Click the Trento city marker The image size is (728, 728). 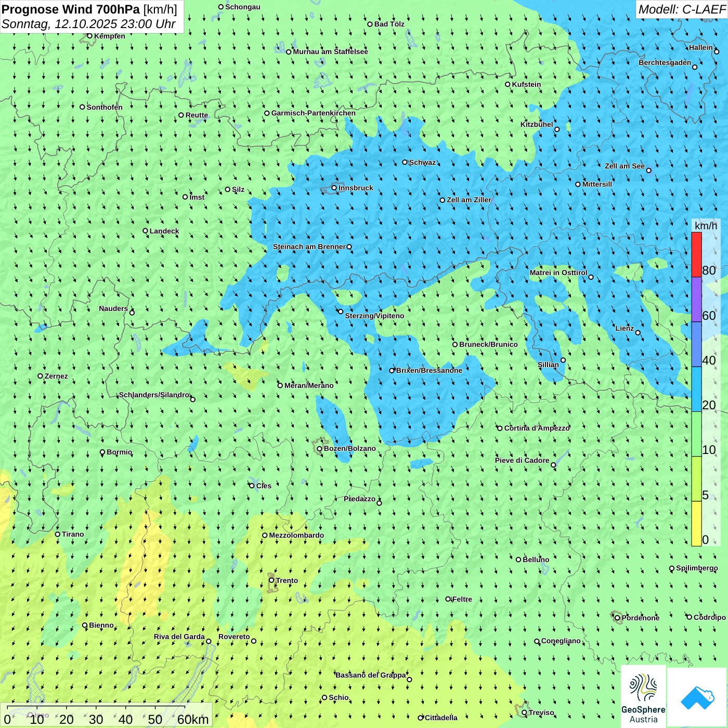pyautogui.click(x=271, y=580)
